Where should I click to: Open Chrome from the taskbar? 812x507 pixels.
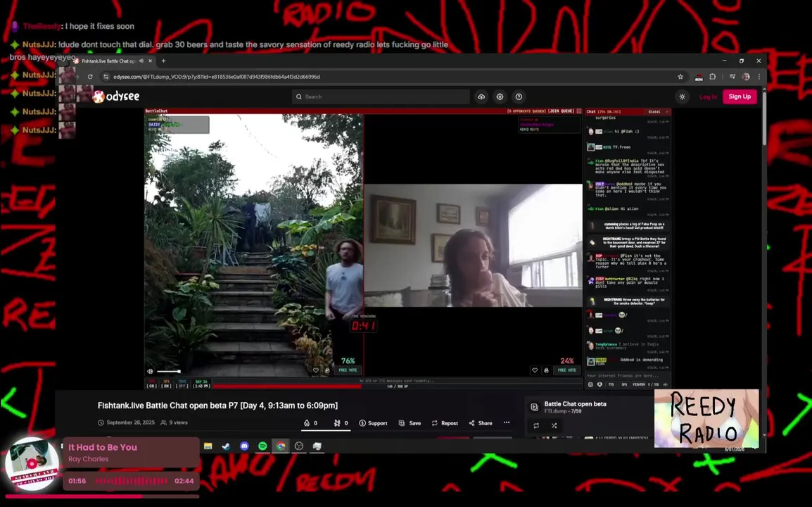tap(281, 446)
